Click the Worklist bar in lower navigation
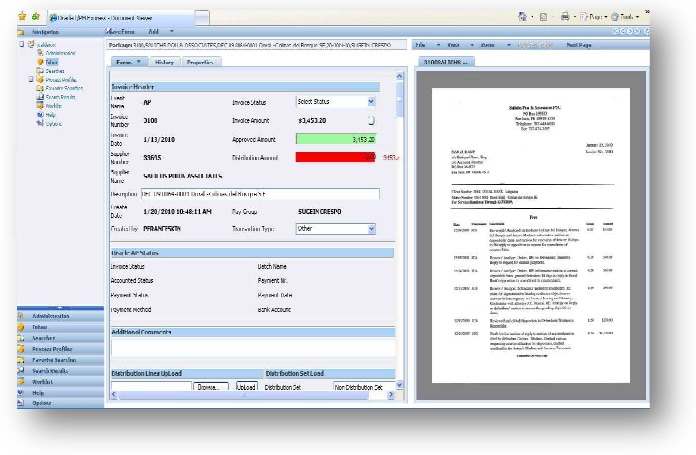The width and height of the screenshot is (696, 455). point(60,382)
